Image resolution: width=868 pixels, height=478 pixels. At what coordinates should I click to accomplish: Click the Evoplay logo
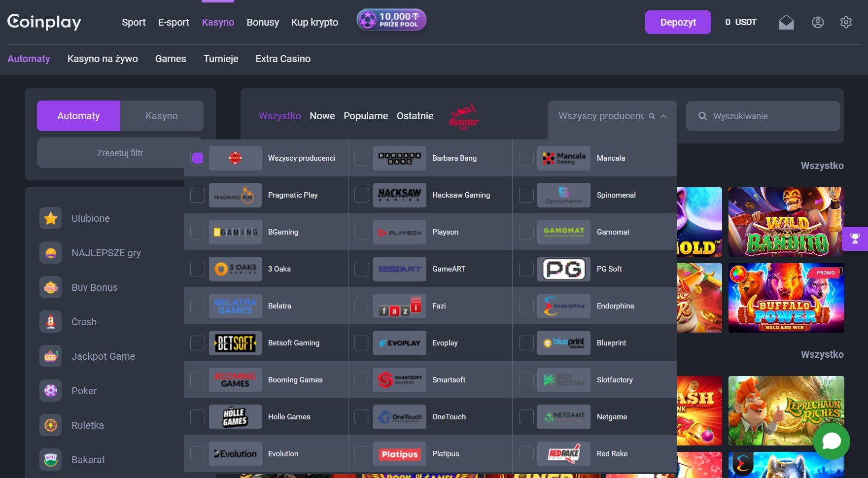[x=400, y=343]
